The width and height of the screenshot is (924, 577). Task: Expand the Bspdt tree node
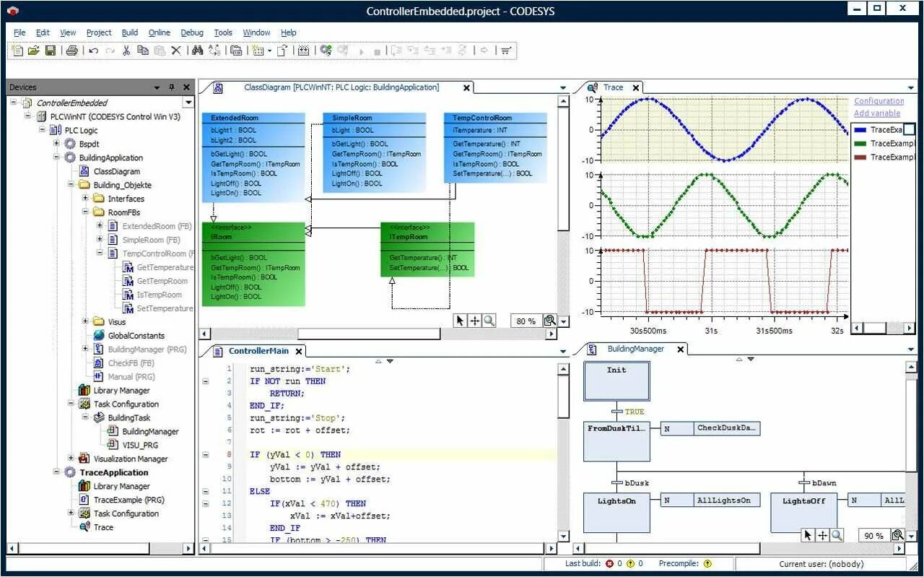tap(57, 144)
